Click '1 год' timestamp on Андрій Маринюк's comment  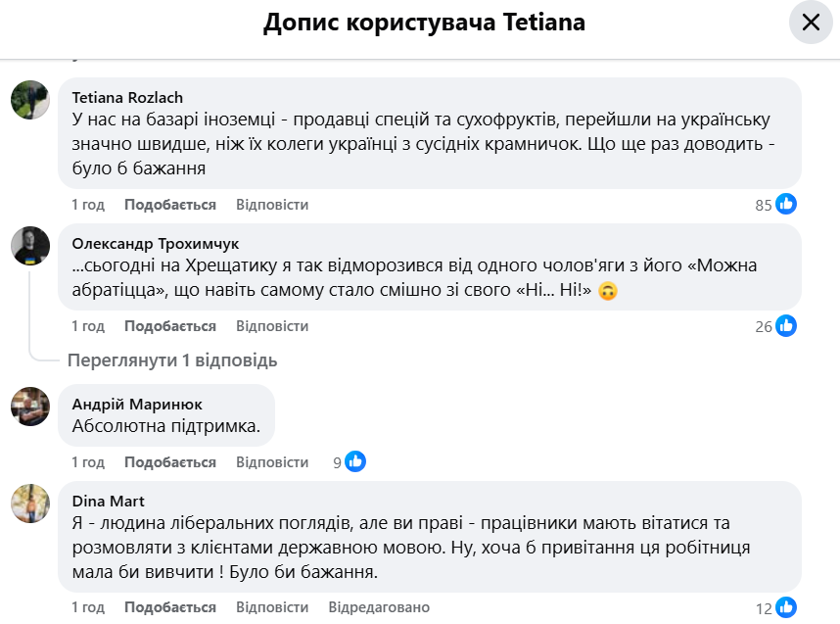[x=88, y=462]
